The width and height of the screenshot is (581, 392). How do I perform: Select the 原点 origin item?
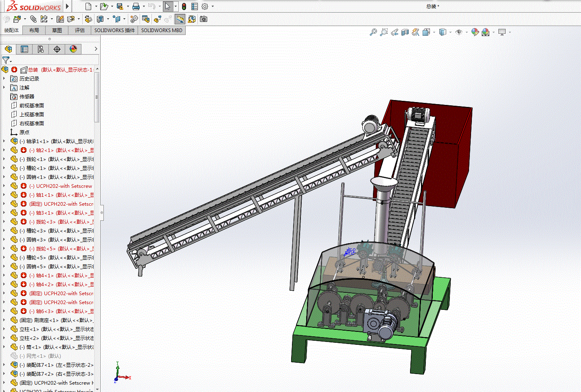[x=24, y=132]
